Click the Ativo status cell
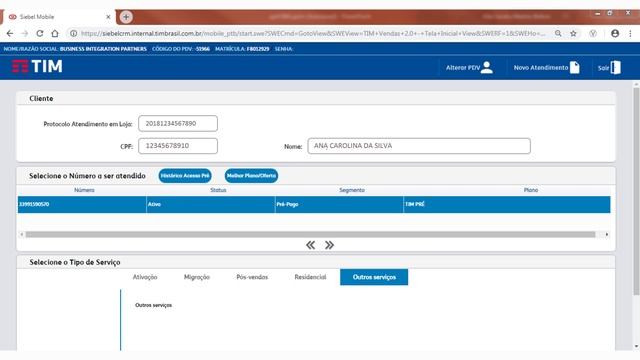 click(x=211, y=204)
